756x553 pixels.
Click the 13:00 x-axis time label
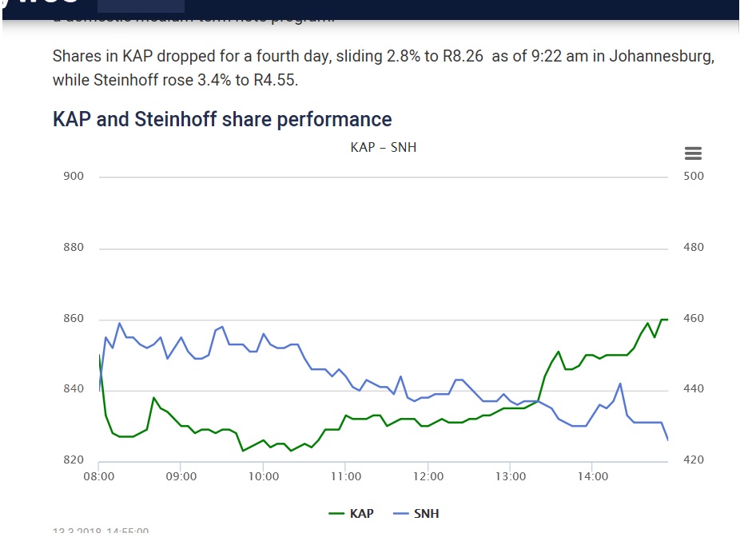tap(510, 476)
